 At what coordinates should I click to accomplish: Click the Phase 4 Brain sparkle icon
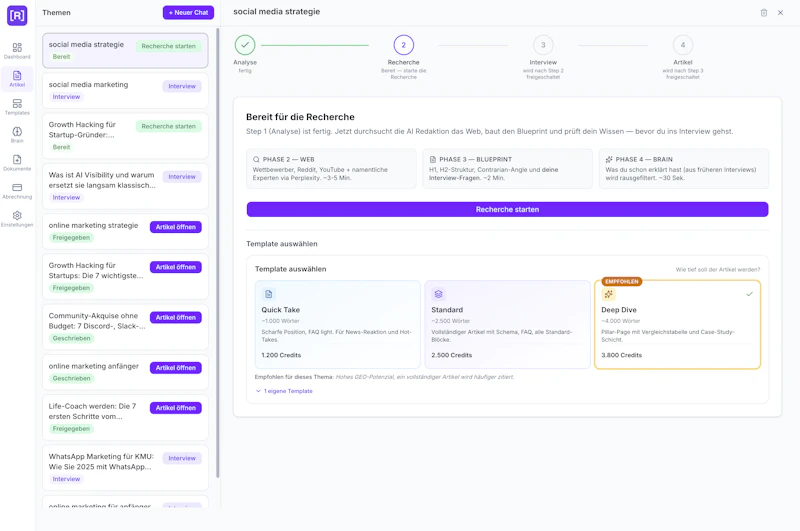609,159
